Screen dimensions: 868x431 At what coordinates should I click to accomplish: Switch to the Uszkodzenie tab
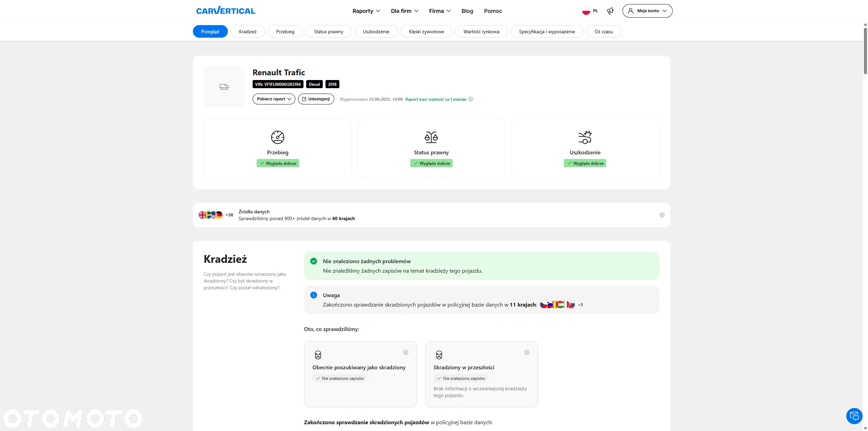pos(376,32)
